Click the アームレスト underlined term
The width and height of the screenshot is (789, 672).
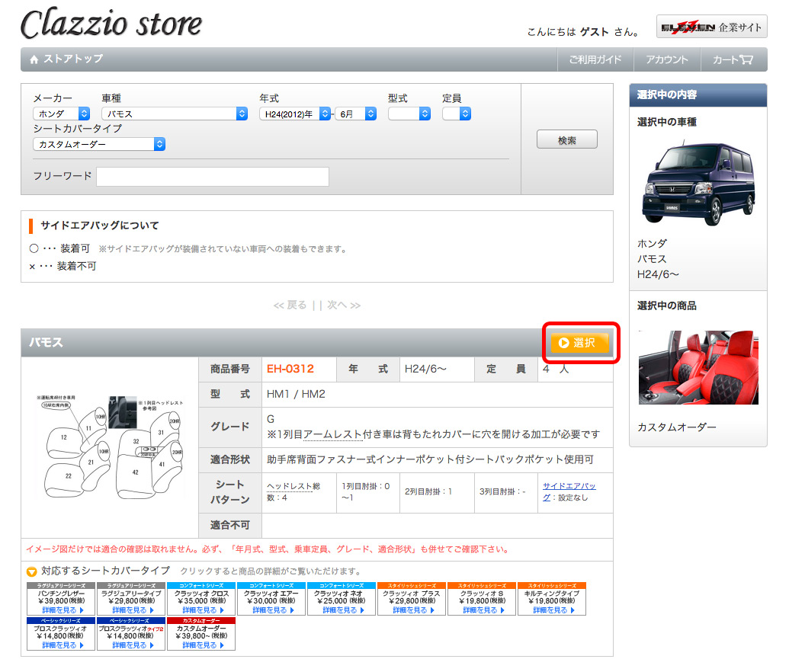point(332,434)
